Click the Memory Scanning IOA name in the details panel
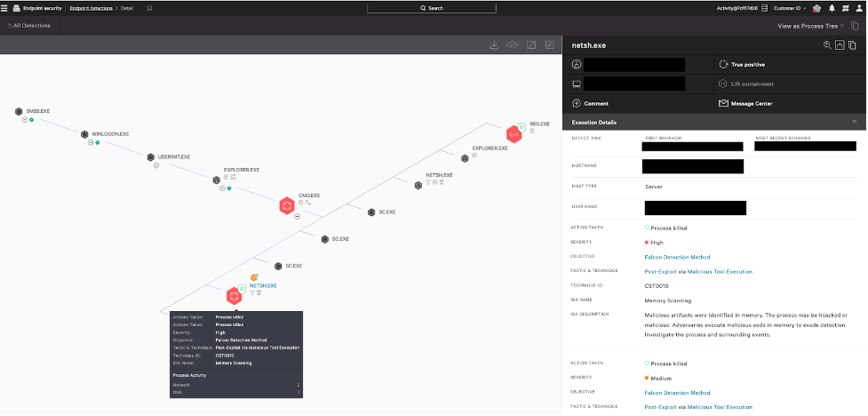 coord(667,300)
